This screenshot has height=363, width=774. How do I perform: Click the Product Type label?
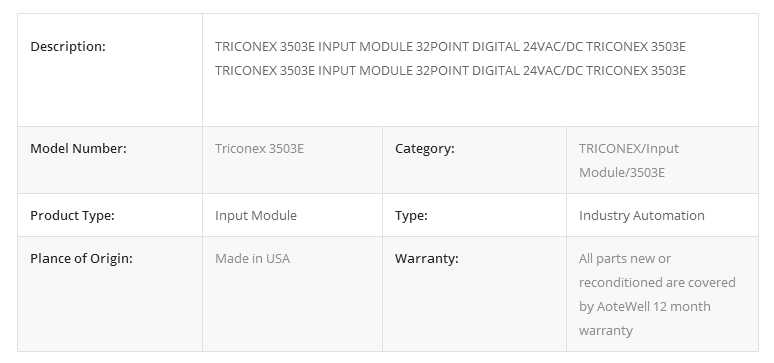tap(72, 216)
